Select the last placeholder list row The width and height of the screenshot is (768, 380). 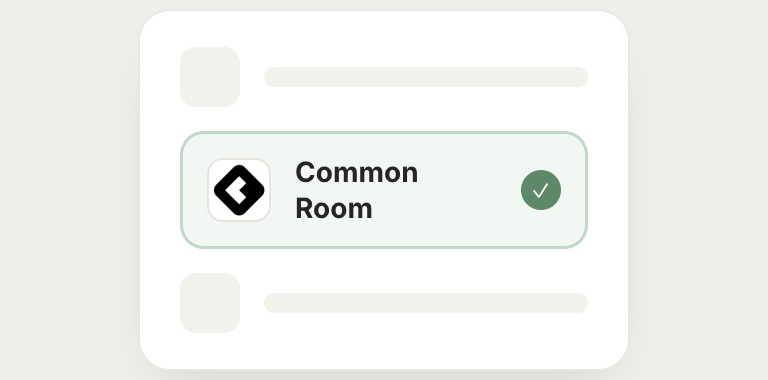[384, 303]
